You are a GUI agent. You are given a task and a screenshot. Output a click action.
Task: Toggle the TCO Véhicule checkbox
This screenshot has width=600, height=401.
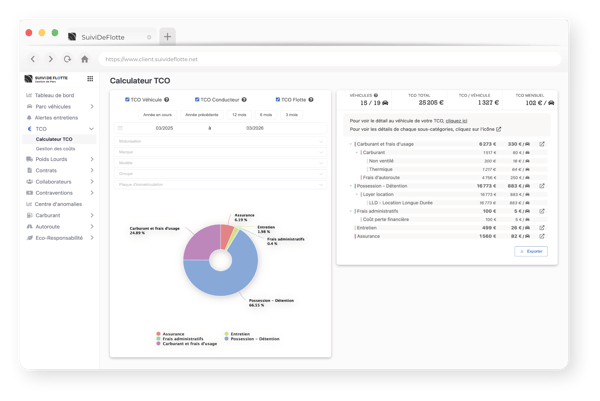coord(127,99)
